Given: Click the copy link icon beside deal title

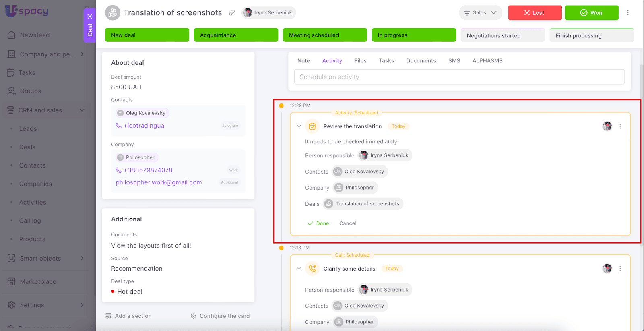Looking at the screenshot, I should 232,13.
